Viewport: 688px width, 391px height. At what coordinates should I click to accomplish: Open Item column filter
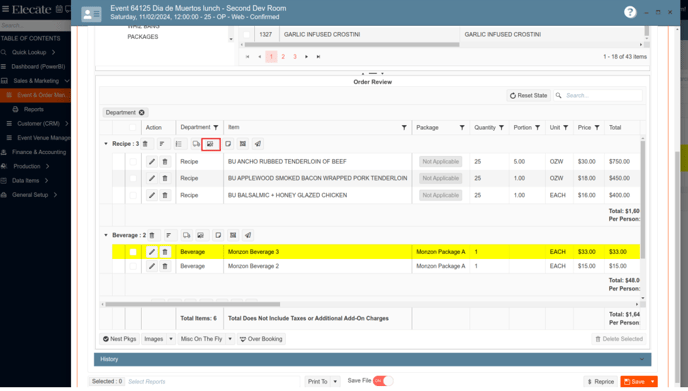click(404, 128)
